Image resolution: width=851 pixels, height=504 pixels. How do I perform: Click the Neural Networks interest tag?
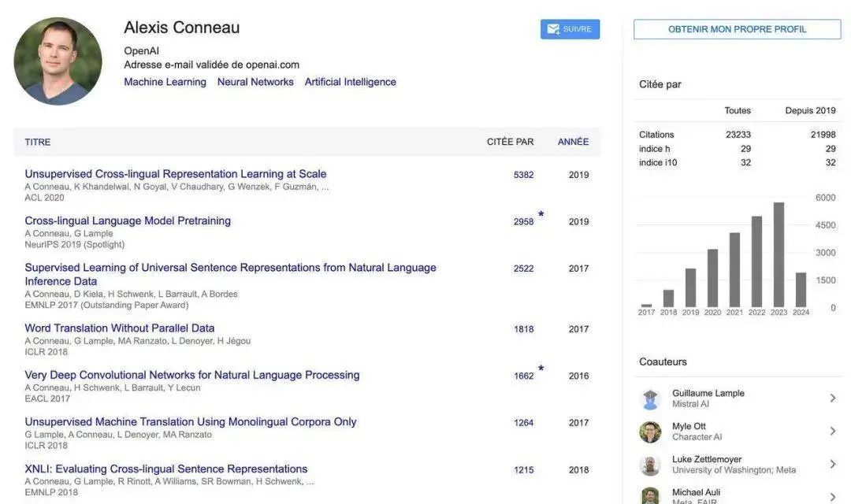255,82
